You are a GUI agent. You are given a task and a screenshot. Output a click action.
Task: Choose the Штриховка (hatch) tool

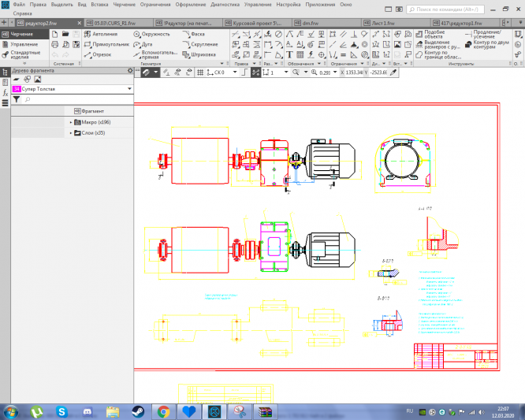point(203,55)
